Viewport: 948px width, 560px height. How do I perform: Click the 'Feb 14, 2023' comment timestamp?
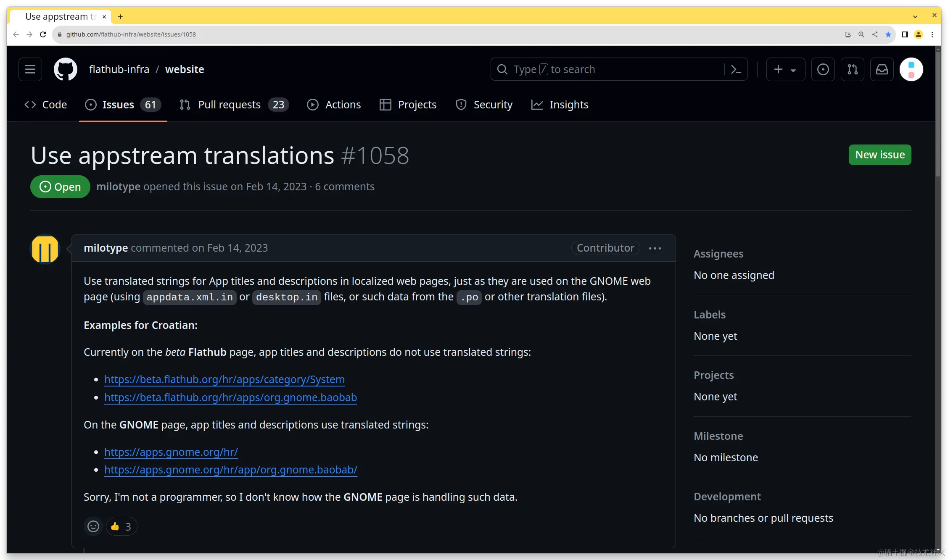(x=238, y=248)
